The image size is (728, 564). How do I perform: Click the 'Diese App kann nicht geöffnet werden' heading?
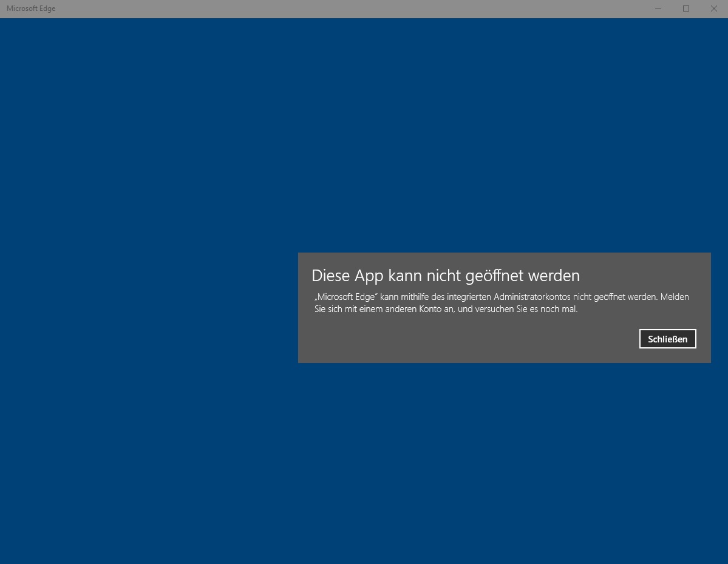tap(445, 276)
